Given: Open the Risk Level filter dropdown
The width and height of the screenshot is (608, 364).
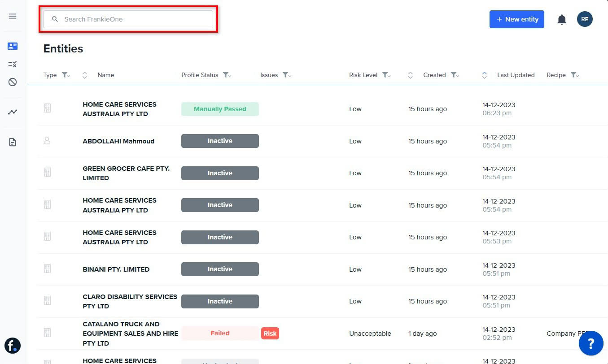Looking at the screenshot, I should pos(386,75).
